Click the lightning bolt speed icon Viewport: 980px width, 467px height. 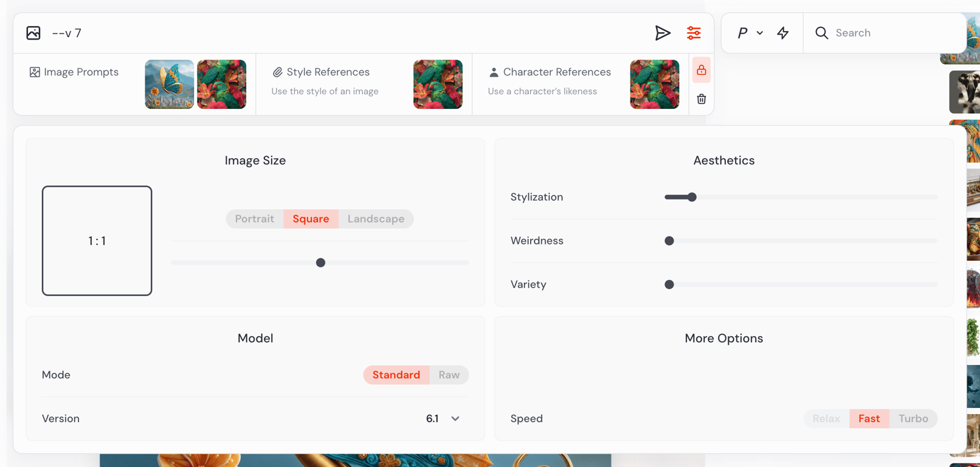click(x=783, y=33)
